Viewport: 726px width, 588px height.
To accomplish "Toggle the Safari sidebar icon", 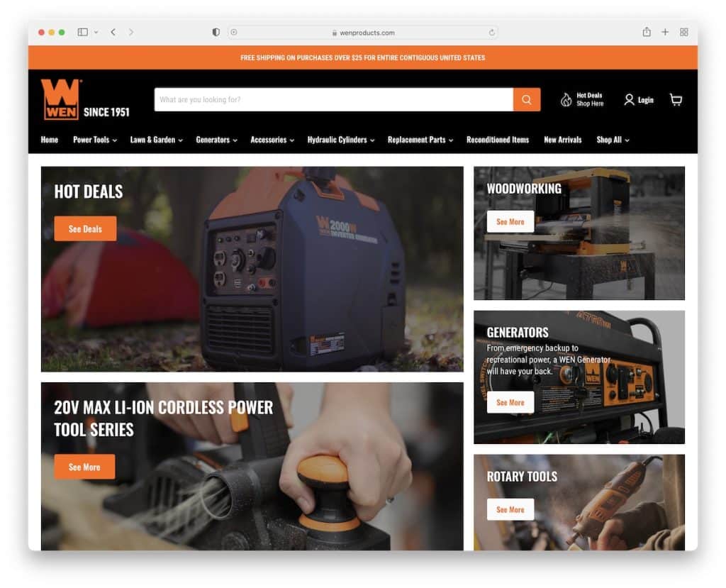I will click(x=83, y=32).
